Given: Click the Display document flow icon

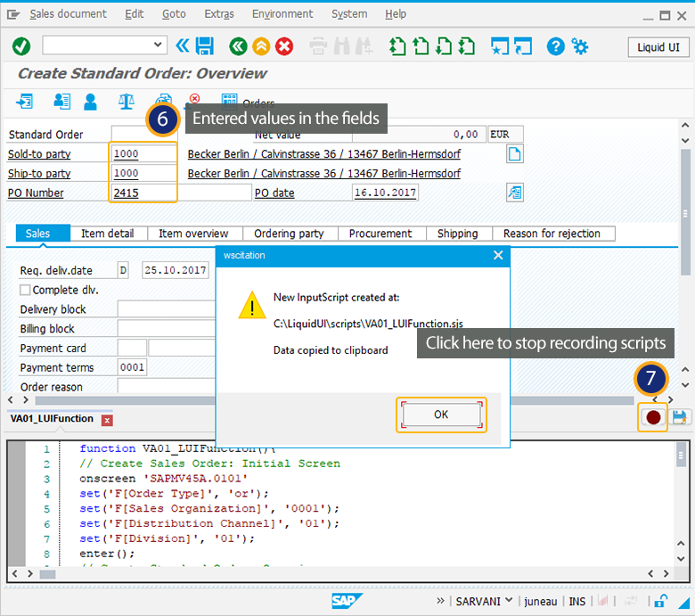Looking at the screenshot, I should click(x=24, y=101).
